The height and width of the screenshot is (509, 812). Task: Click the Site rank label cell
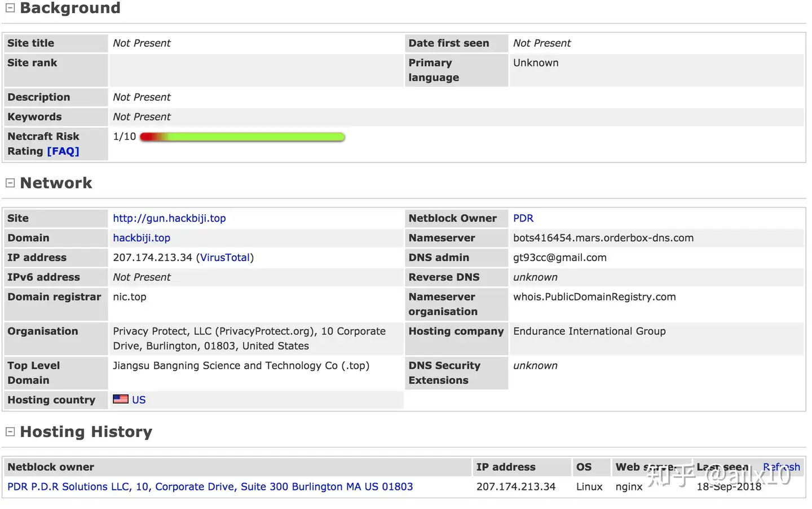56,70
